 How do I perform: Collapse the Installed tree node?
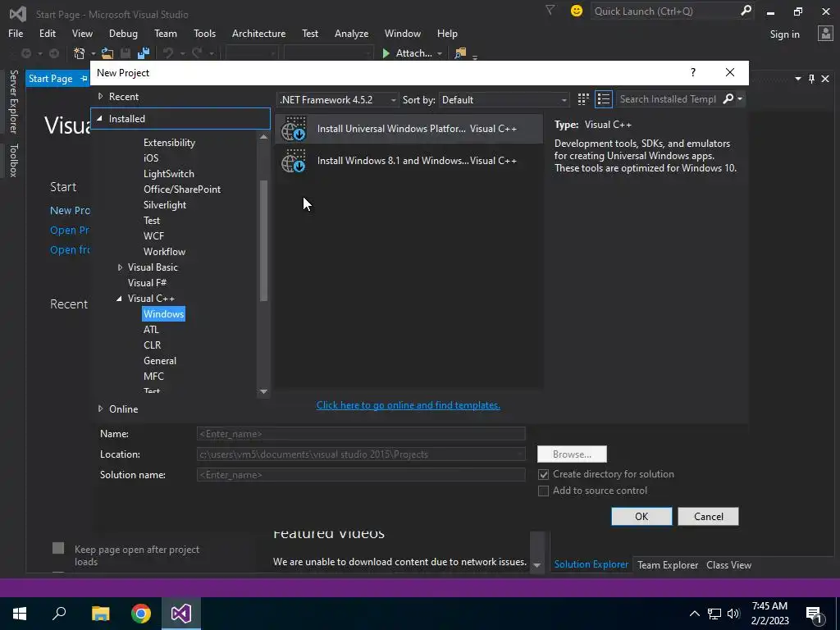point(99,118)
